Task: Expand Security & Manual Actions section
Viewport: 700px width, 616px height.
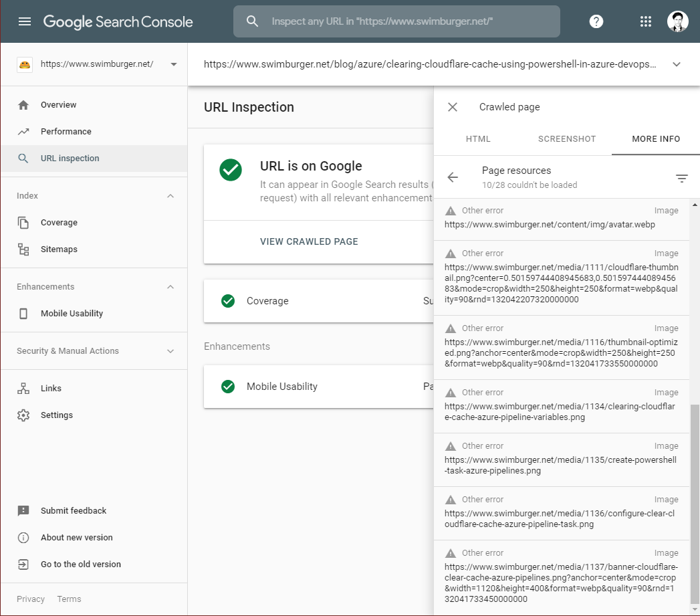Action: 170,351
